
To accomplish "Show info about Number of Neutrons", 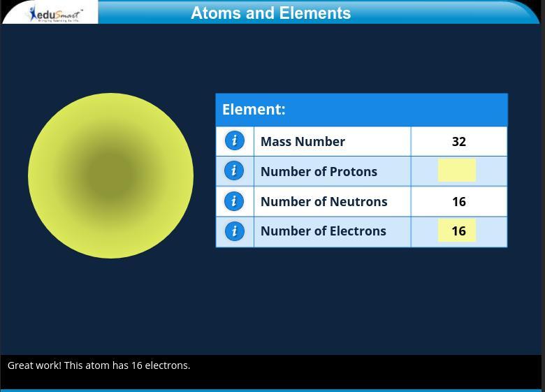I will (234, 201).
